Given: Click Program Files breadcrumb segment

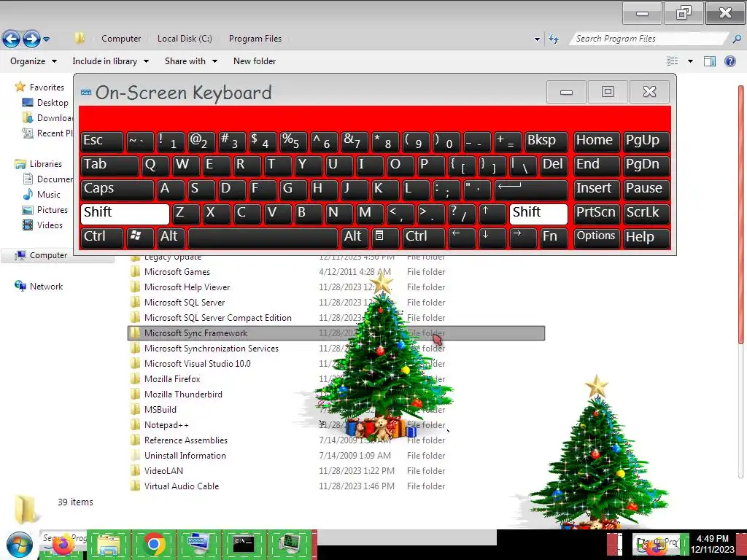Looking at the screenshot, I should [255, 39].
